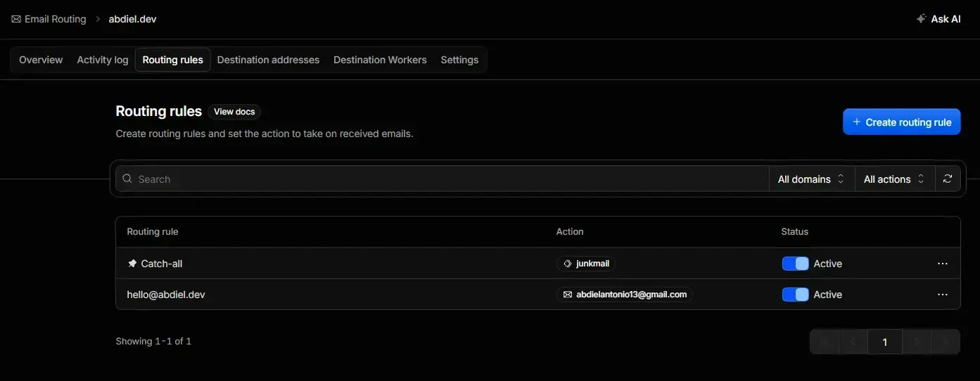Open the Activity log tab
The height and width of the screenshot is (381, 980).
(x=103, y=60)
